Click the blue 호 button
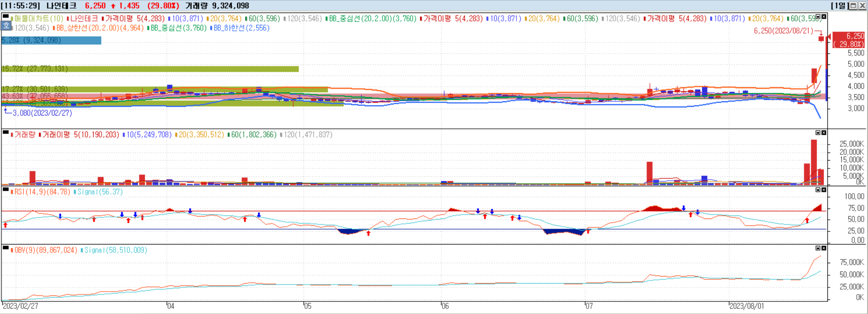The width and height of the screenshot is (868, 314). (x=6, y=26)
